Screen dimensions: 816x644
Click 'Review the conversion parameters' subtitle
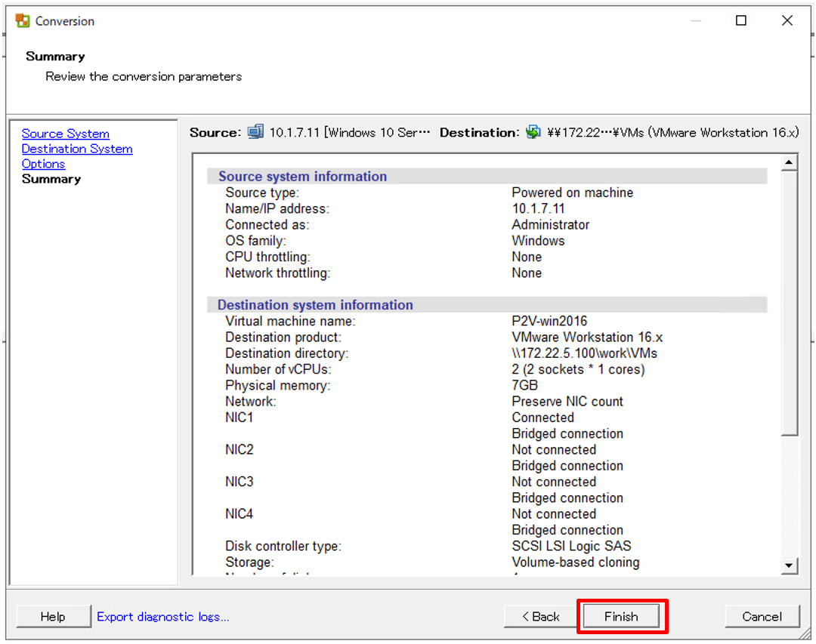click(144, 76)
